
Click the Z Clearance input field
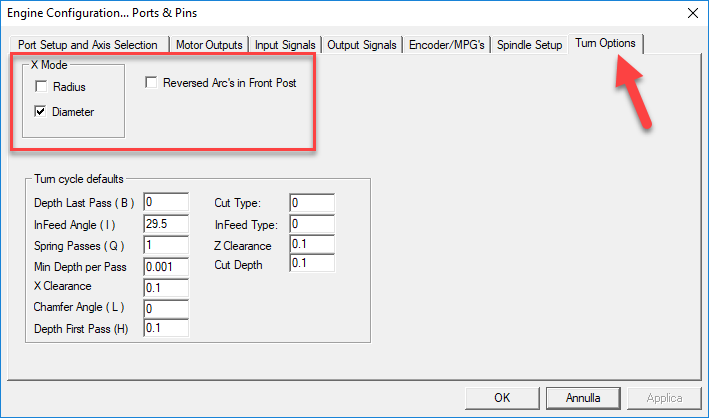tap(311, 245)
